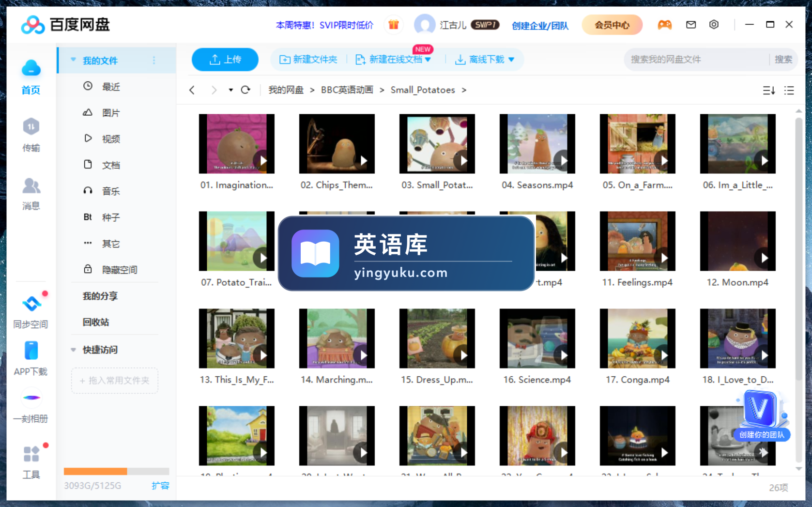This screenshot has height=507, width=812.
Task: Go to BBC英语动画 breadcrumb
Action: pyautogui.click(x=347, y=90)
